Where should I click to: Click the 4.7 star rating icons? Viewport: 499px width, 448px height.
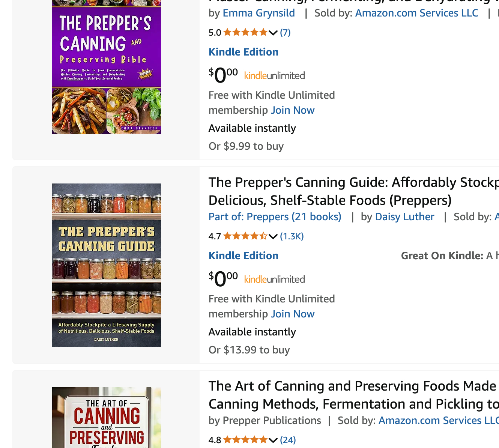245,236
